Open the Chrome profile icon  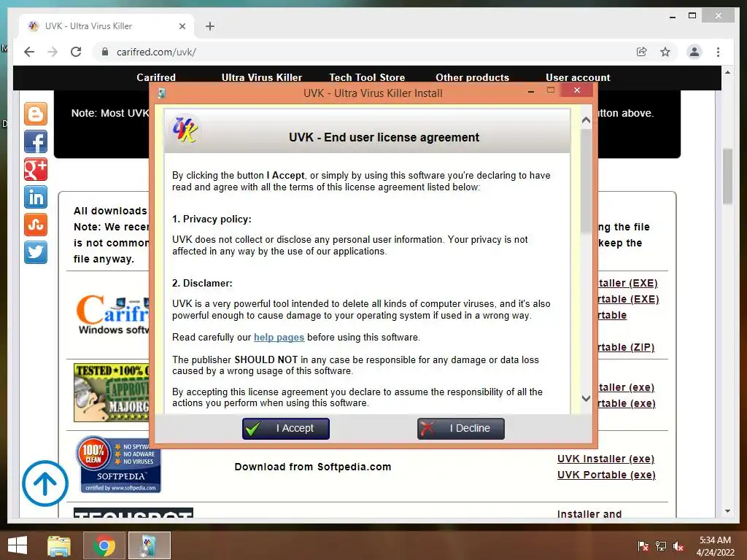(x=694, y=52)
